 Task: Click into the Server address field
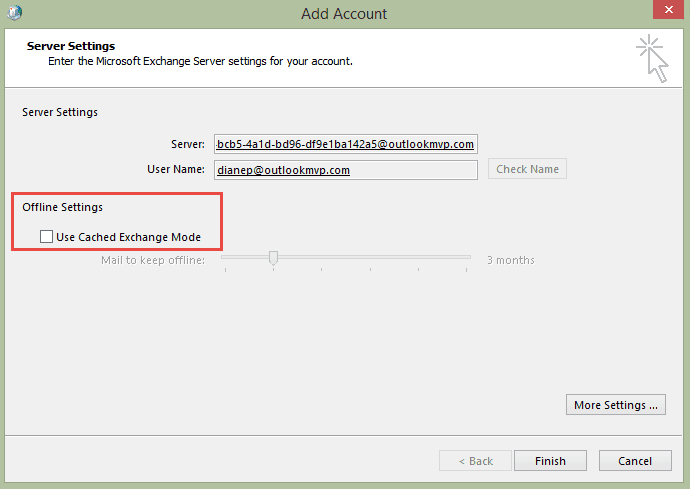346,144
